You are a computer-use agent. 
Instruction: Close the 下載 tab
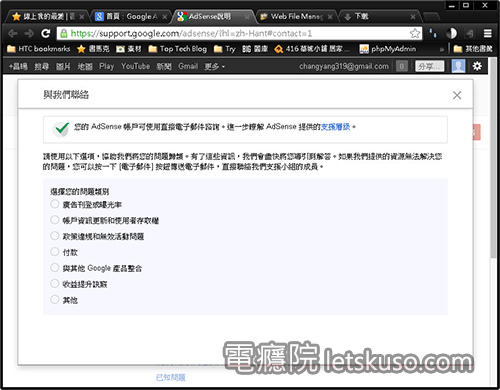tap(413, 17)
